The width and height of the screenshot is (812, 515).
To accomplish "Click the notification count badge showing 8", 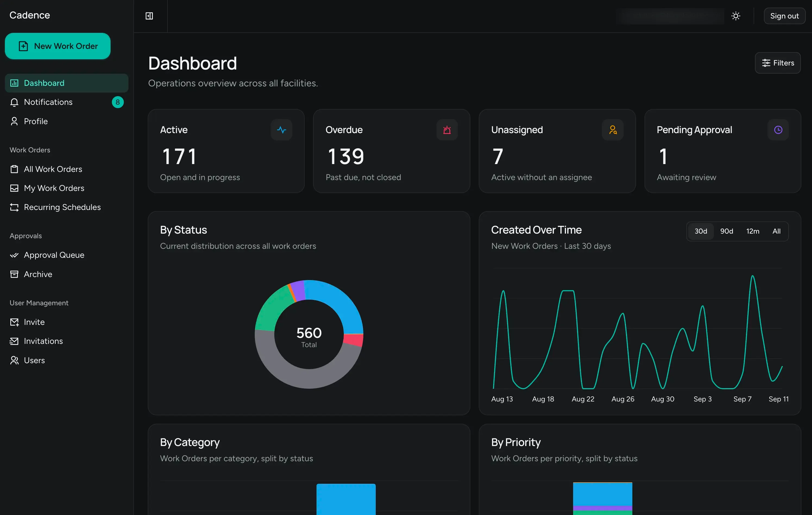I will (118, 102).
